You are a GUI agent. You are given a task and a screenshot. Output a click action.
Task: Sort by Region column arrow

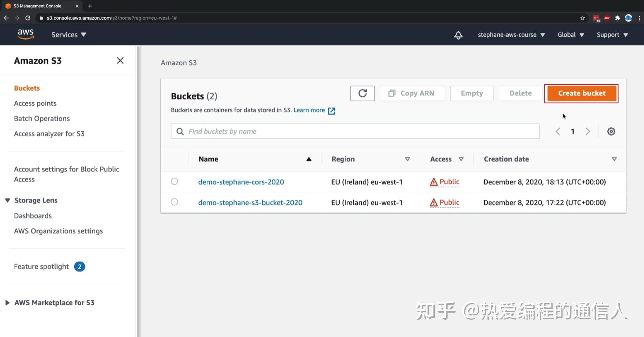pos(408,159)
